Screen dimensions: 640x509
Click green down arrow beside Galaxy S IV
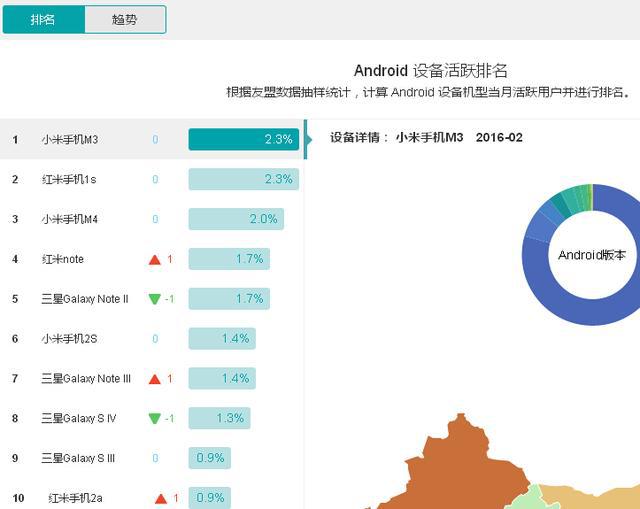(x=155, y=418)
